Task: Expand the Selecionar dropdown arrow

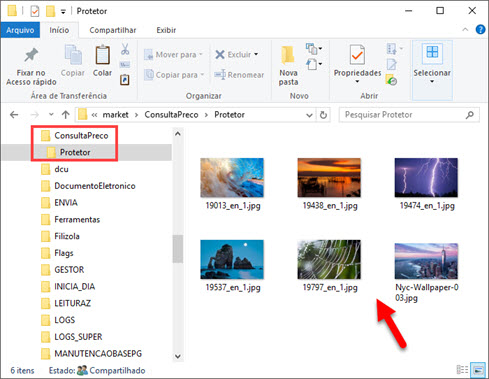Action: pos(432,82)
